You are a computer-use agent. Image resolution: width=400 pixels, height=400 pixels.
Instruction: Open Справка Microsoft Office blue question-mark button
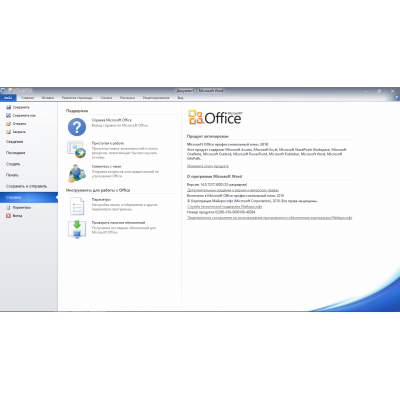point(77,127)
